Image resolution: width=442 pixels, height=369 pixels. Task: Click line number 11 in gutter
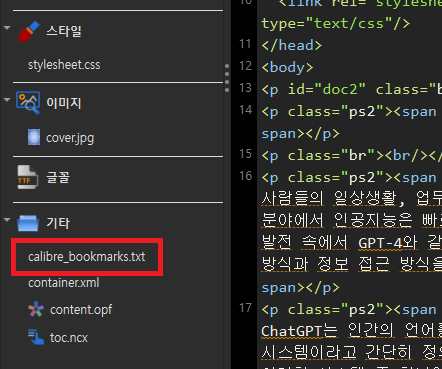coord(245,44)
